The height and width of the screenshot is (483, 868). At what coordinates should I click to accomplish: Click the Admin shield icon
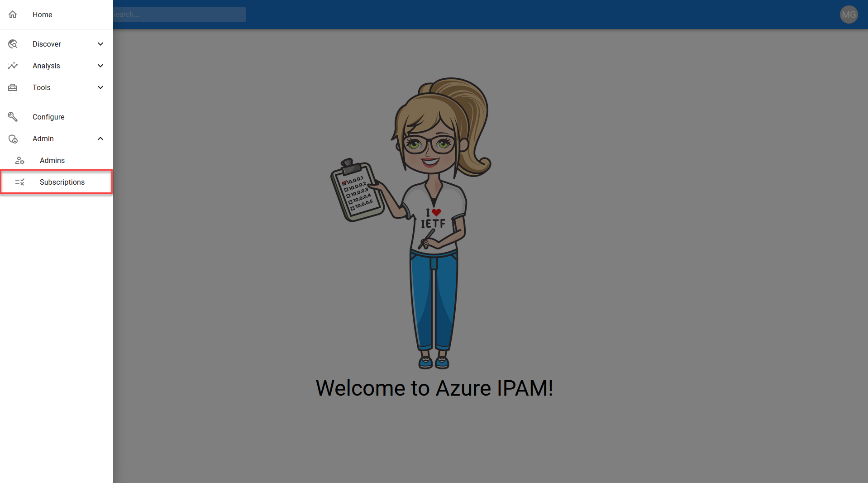[x=13, y=139]
